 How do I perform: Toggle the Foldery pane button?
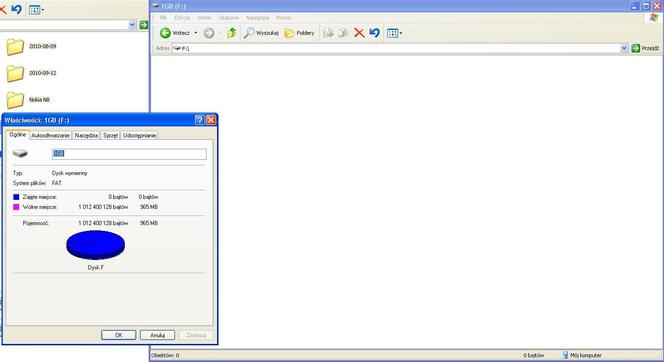(x=299, y=33)
